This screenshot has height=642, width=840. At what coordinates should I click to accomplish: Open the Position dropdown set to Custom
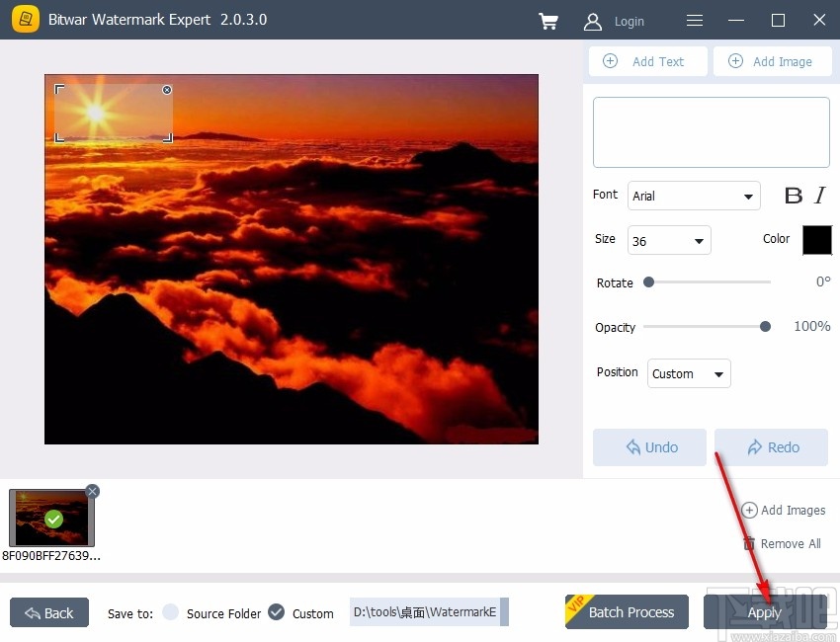[689, 373]
